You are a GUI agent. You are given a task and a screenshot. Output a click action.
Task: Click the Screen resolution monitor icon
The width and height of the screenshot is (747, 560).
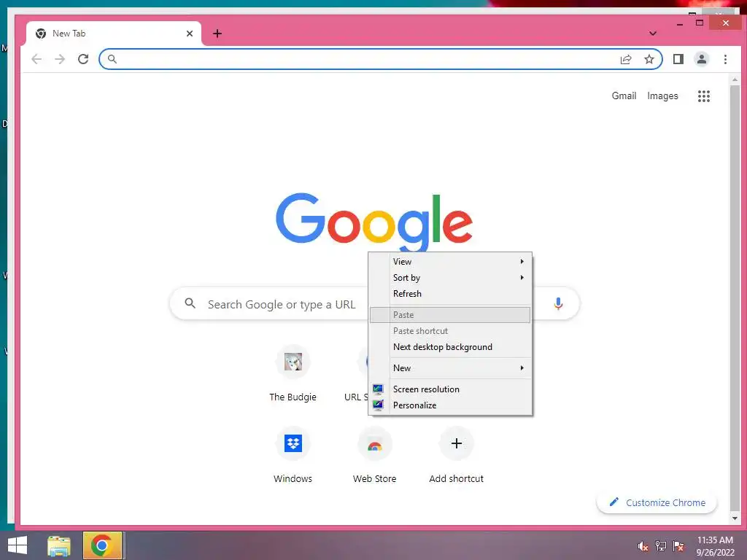(x=378, y=389)
